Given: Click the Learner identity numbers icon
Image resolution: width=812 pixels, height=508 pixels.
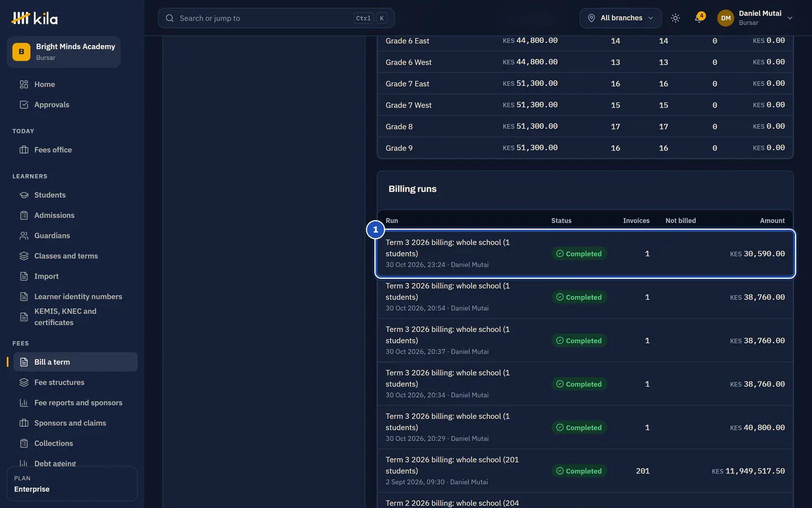Looking at the screenshot, I should pyautogui.click(x=24, y=296).
